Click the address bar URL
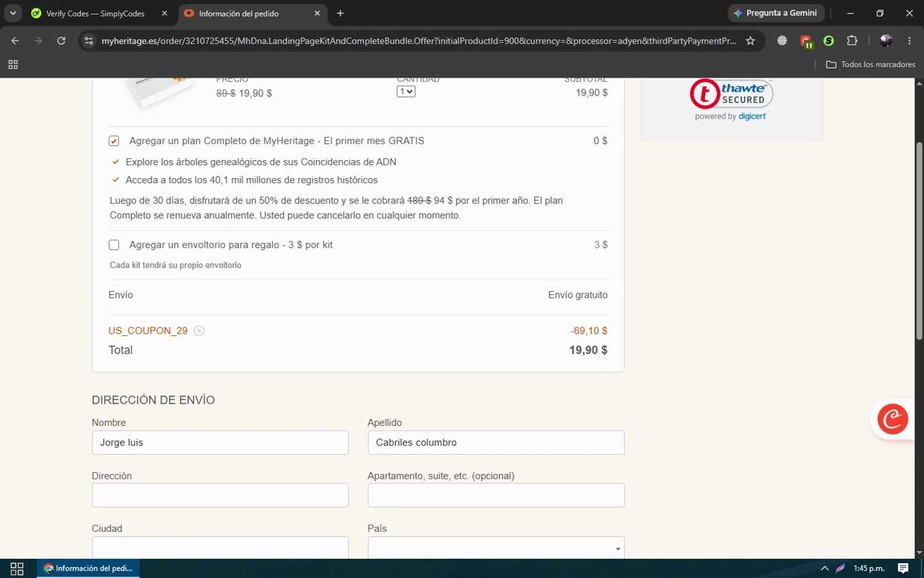924x578 pixels. 419,41
